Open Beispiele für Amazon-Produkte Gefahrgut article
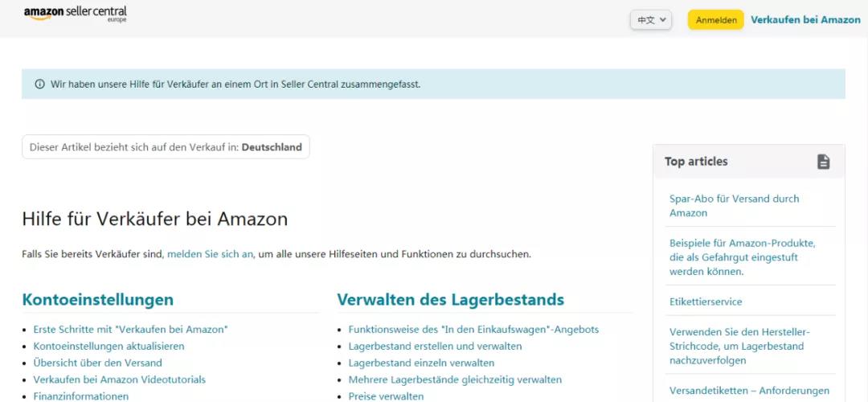The image size is (868, 402). [743, 257]
